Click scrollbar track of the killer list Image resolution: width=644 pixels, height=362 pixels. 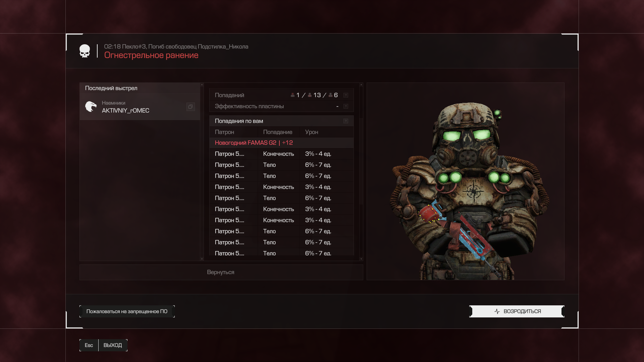point(202,172)
